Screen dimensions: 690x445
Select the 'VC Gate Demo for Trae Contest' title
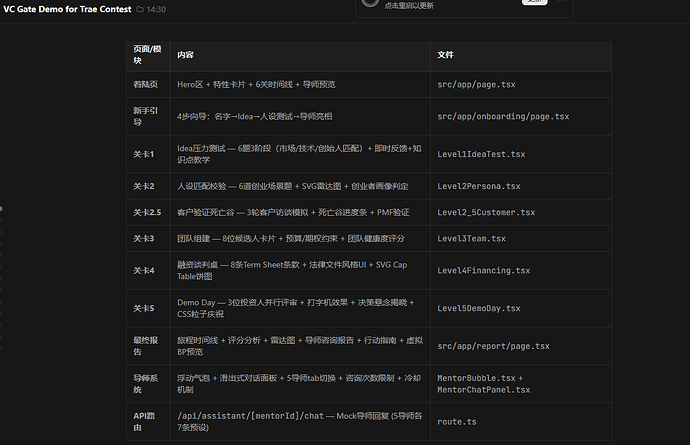point(67,9)
